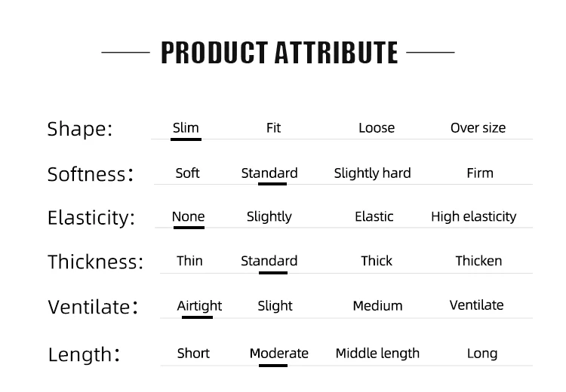Choose None for Elasticity
Screen dimensions: 566x392
(188, 216)
